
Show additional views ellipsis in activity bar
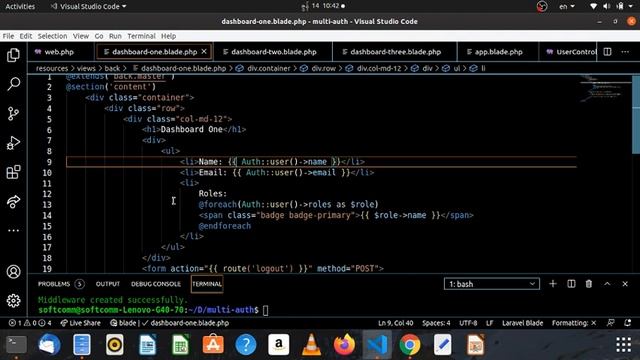pyautogui.click(x=13, y=231)
